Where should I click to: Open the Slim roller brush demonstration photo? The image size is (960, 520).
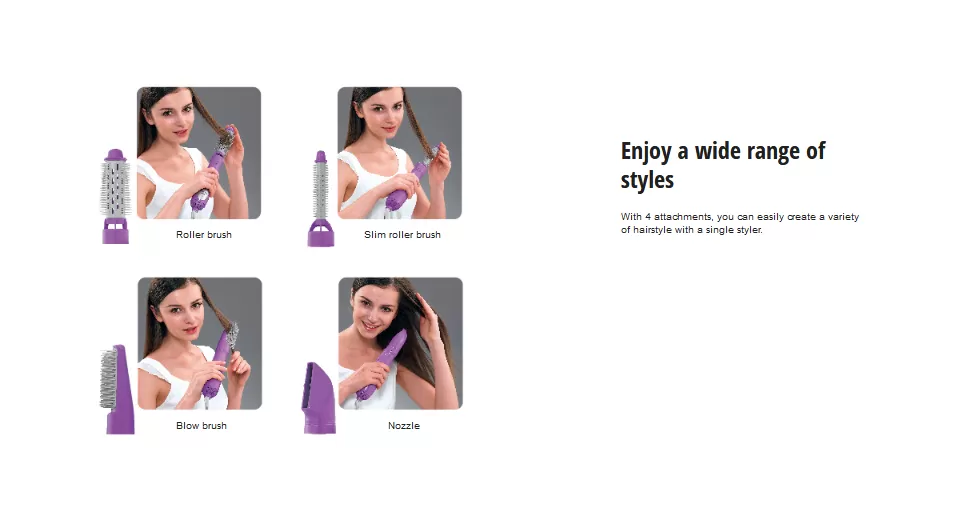(400, 153)
